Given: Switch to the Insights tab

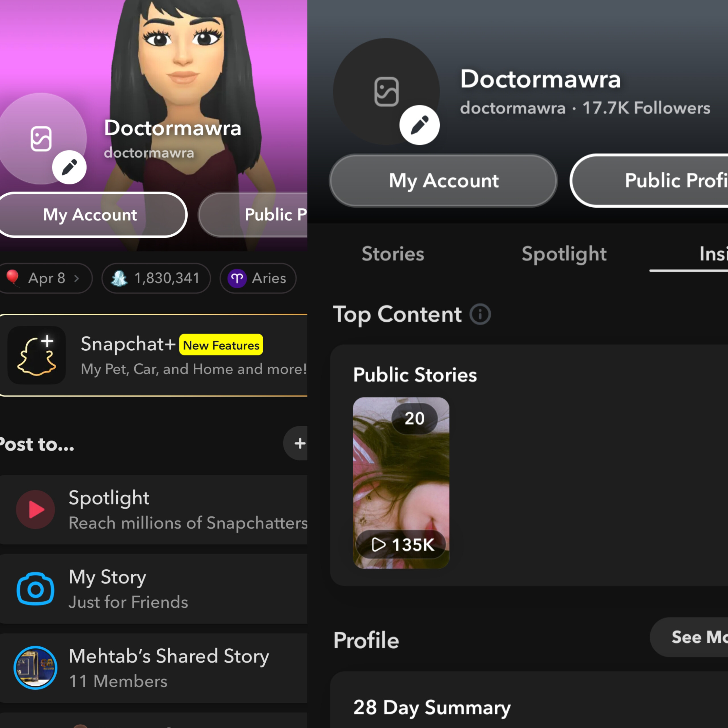Looking at the screenshot, I should pyautogui.click(x=713, y=254).
